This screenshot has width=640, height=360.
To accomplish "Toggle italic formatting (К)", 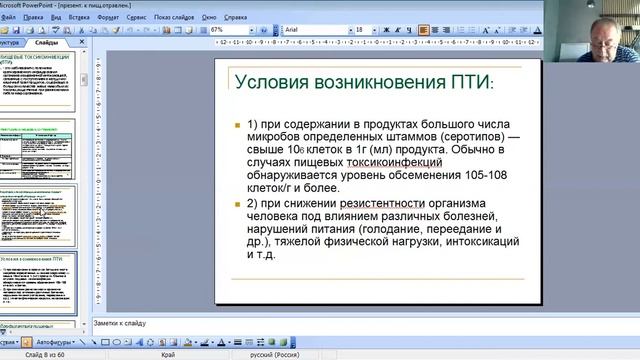I will [398, 30].
